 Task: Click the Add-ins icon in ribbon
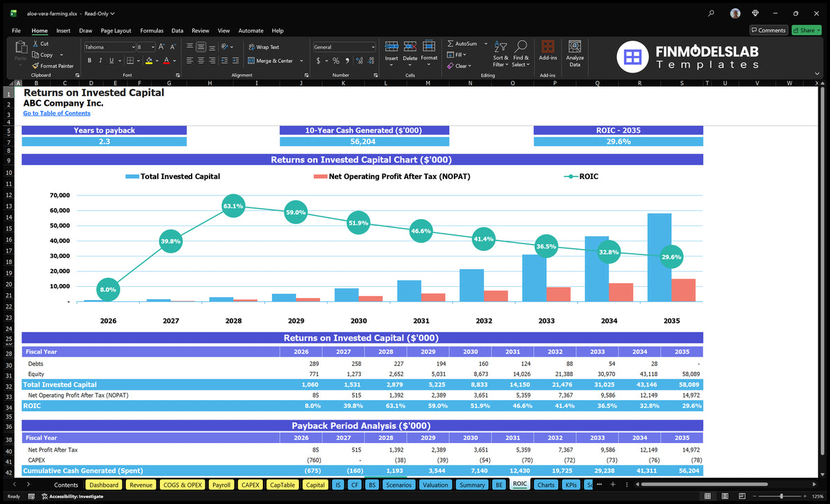(548, 53)
